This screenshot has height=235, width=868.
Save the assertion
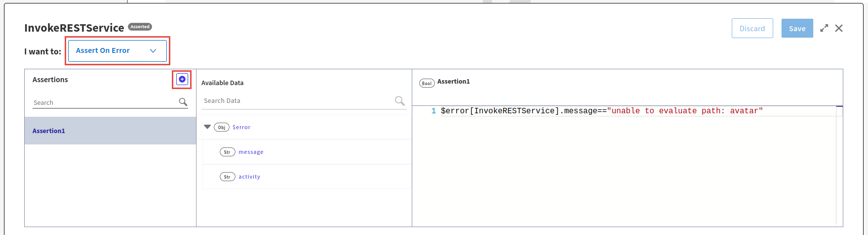click(x=797, y=28)
